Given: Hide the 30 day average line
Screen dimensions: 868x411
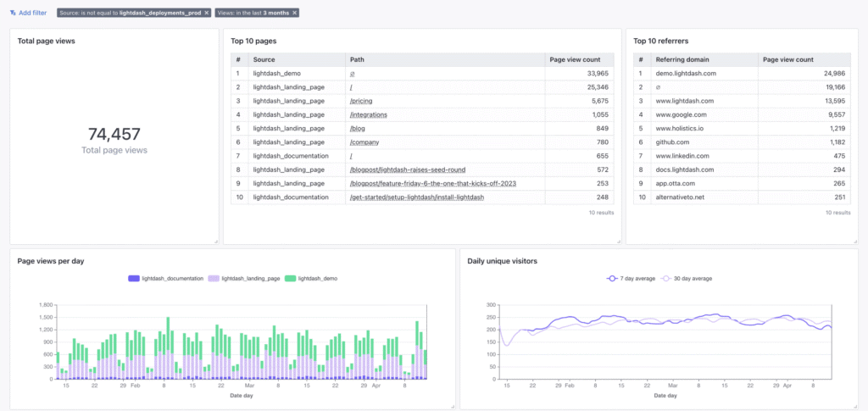Looking at the screenshot, I should (687, 278).
